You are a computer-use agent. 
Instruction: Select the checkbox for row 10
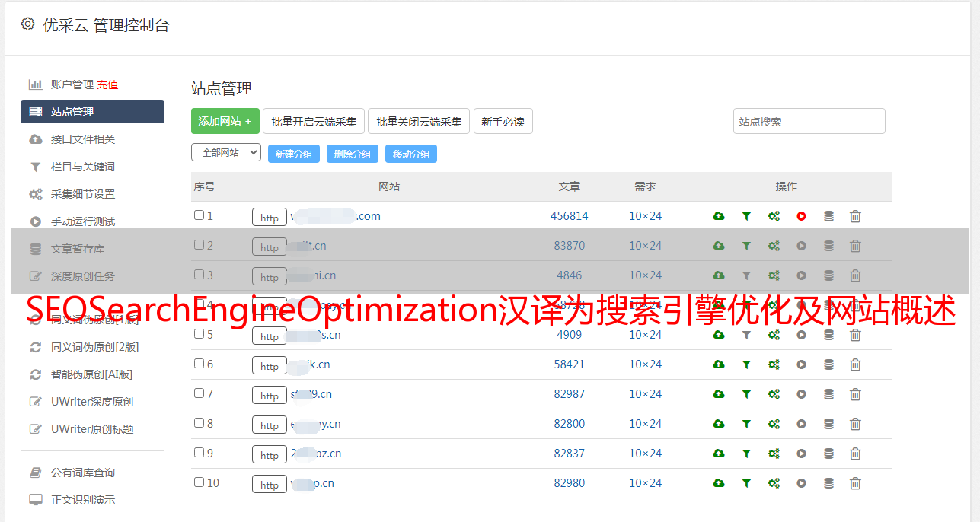point(199,482)
